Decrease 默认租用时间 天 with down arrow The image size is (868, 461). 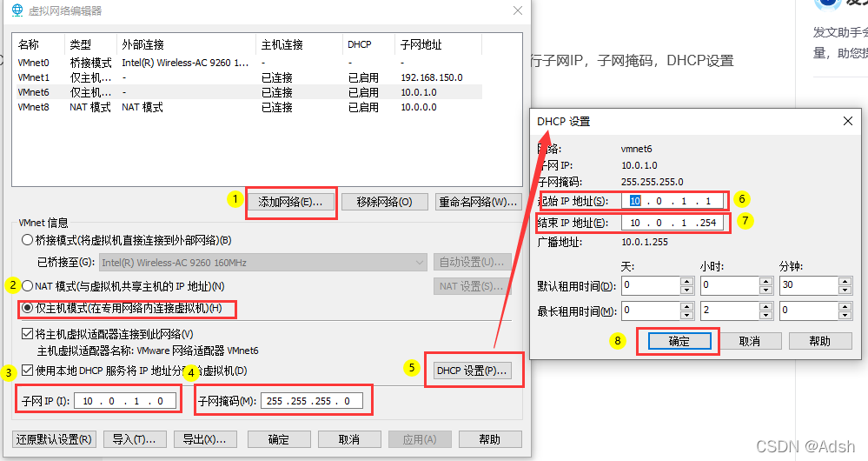pos(687,290)
